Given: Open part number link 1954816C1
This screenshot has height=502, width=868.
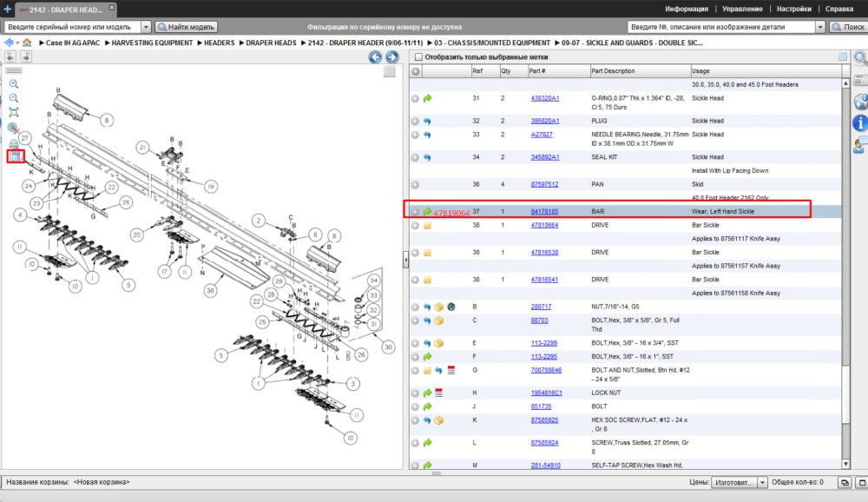Looking at the screenshot, I should 546,393.
